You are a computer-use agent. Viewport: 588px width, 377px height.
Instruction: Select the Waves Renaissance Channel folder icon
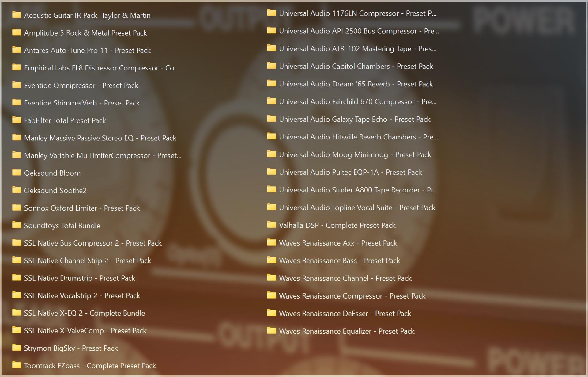tap(271, 277)
